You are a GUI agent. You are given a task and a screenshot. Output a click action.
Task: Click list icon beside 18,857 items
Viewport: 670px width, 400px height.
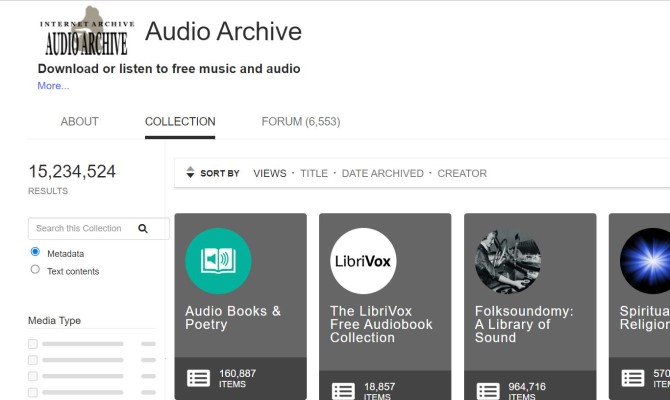point(343,391)
